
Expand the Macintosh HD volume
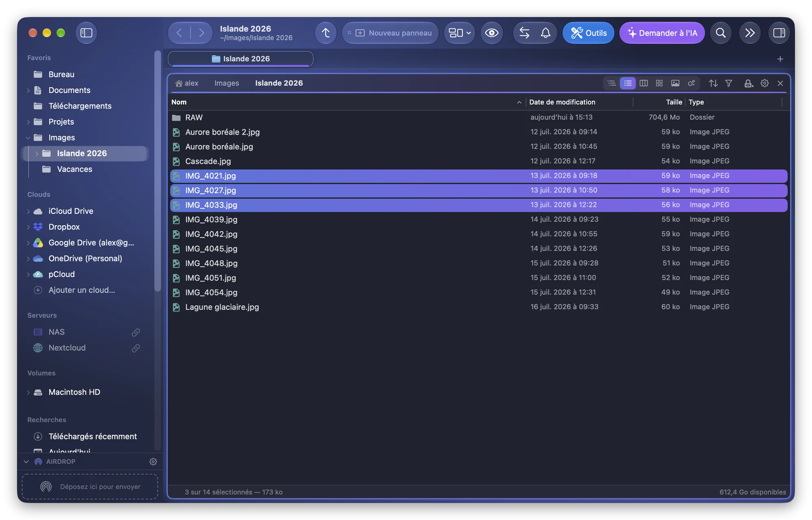click(x=28, y=392)
